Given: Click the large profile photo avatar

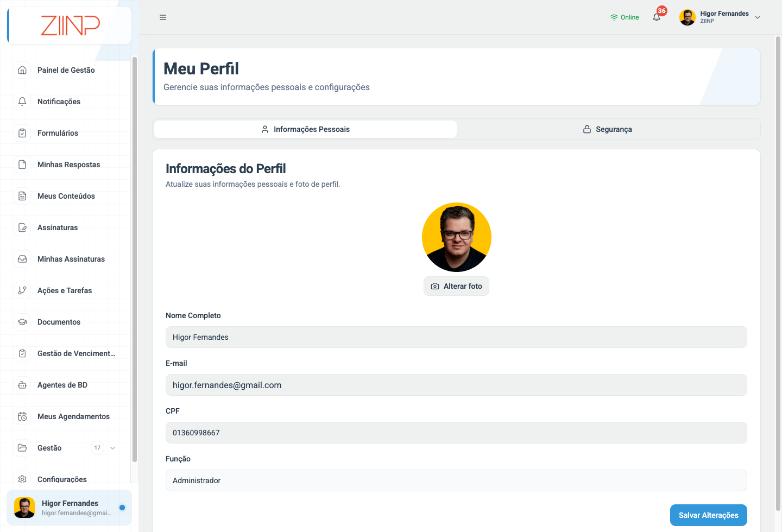Looking at the screenshot, I should click(x=457, y=237).
